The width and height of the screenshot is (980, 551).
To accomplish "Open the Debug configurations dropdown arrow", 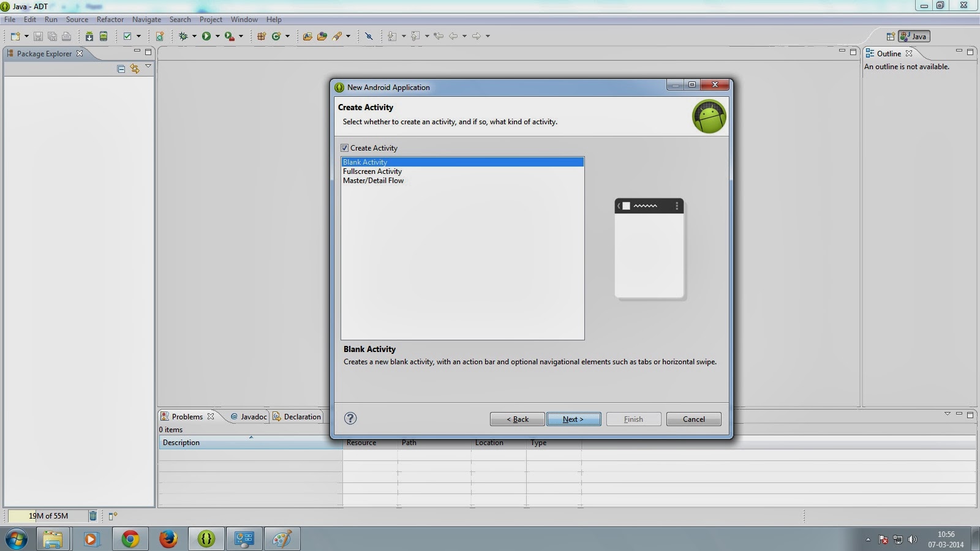I will coord(194,36).
